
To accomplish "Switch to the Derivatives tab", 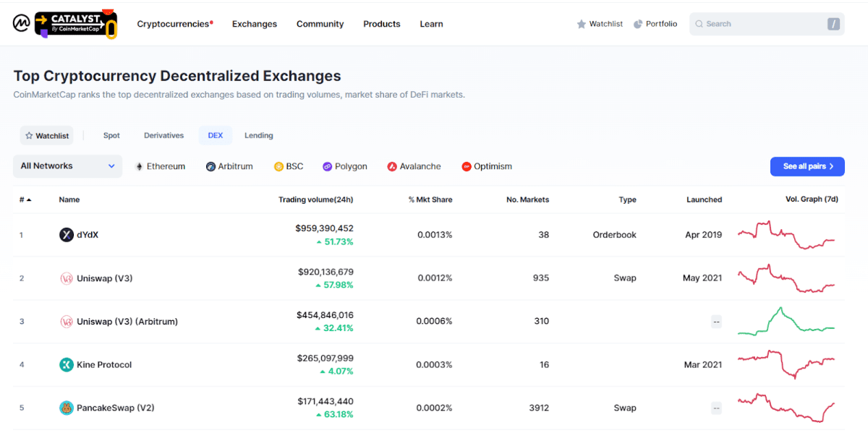I will (163, 135).
